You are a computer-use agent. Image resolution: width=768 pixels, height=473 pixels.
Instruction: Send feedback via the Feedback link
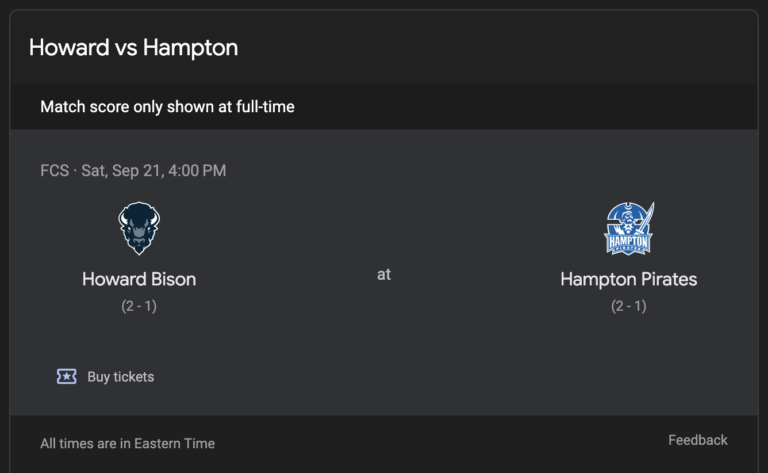pos(697,440)
